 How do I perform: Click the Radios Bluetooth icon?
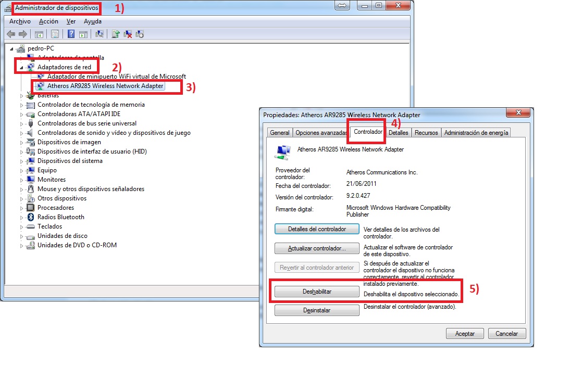31,217
